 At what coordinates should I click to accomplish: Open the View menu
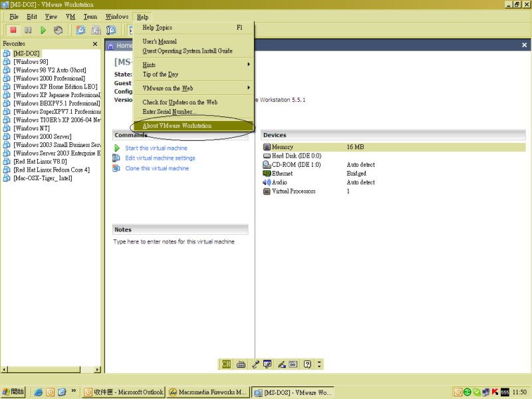tap(51, 17)
